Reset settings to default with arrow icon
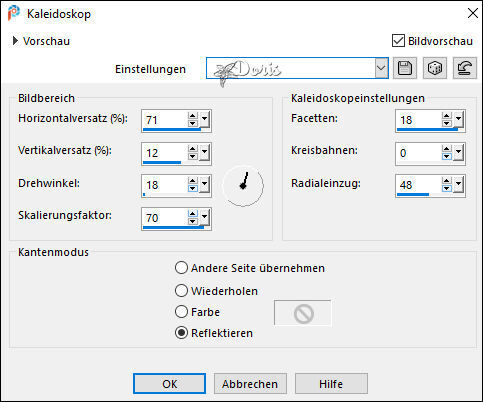This screenshot has width=483, height=402. (x=465, y=68)
